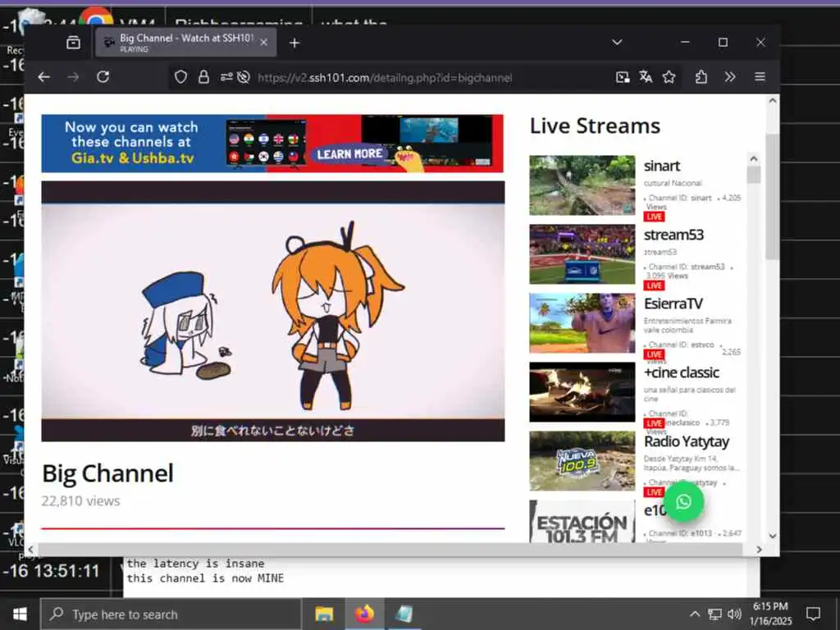Open the taskbar clock and date

[x=770, y=614]
